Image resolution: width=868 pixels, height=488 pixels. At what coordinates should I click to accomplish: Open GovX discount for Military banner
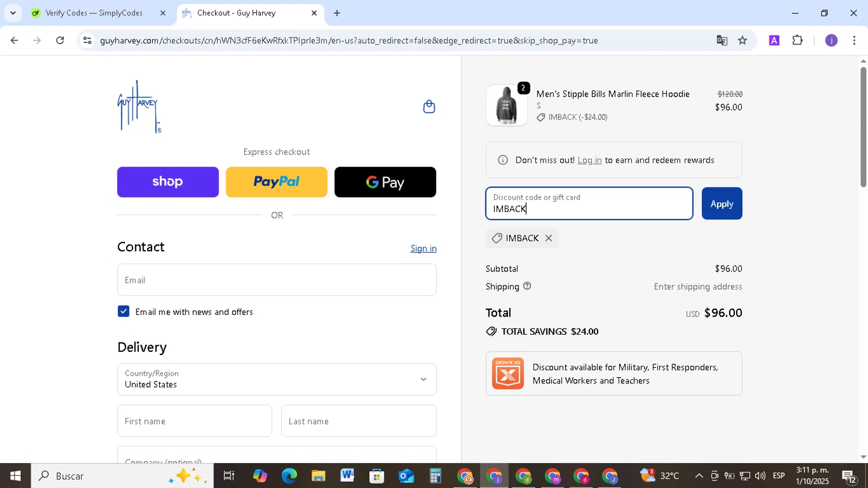pyautogui.click(x=614, y=373)
